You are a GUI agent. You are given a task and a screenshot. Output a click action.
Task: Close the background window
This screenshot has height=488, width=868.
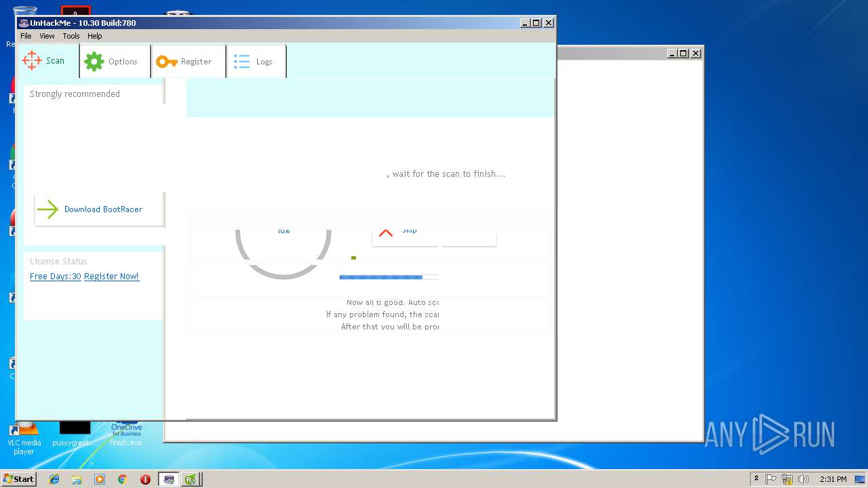(696, 54)
